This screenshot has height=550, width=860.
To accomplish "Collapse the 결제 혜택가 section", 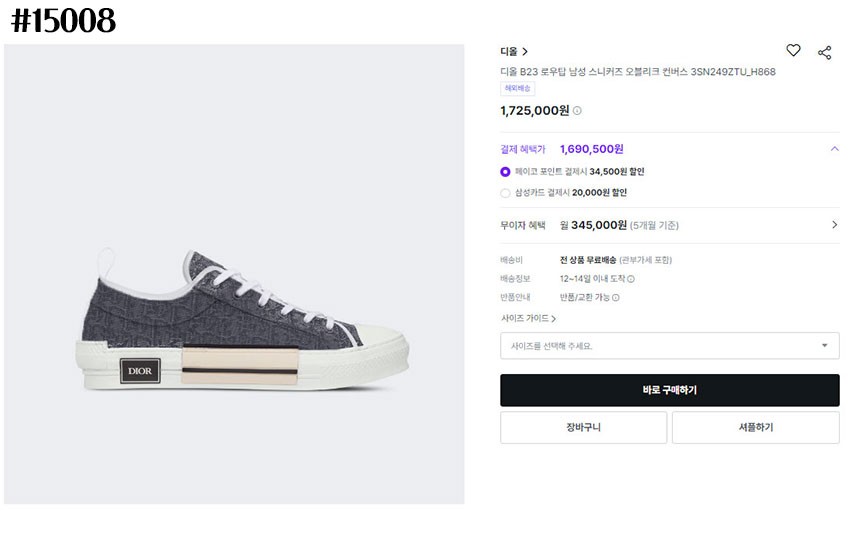I will [x=834, y=149].
